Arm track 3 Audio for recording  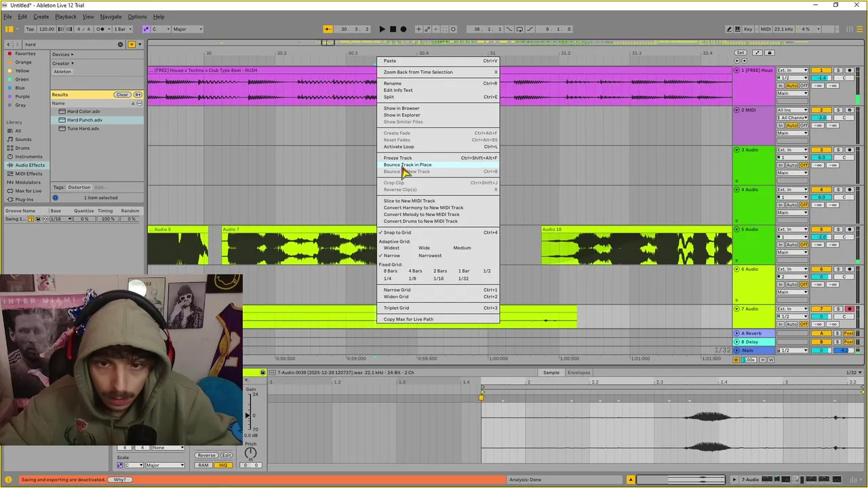(x=849, y=150)
